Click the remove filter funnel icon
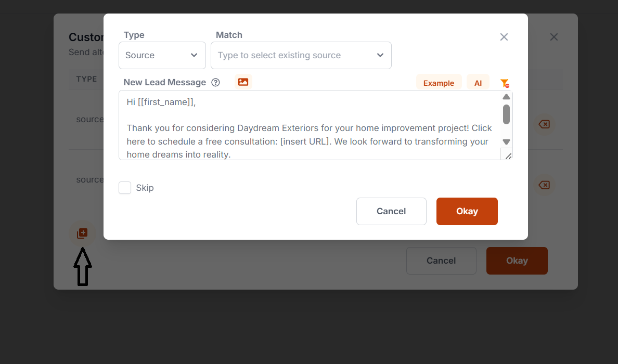Screen dimensions: 618x364 [x=505, y=83]
